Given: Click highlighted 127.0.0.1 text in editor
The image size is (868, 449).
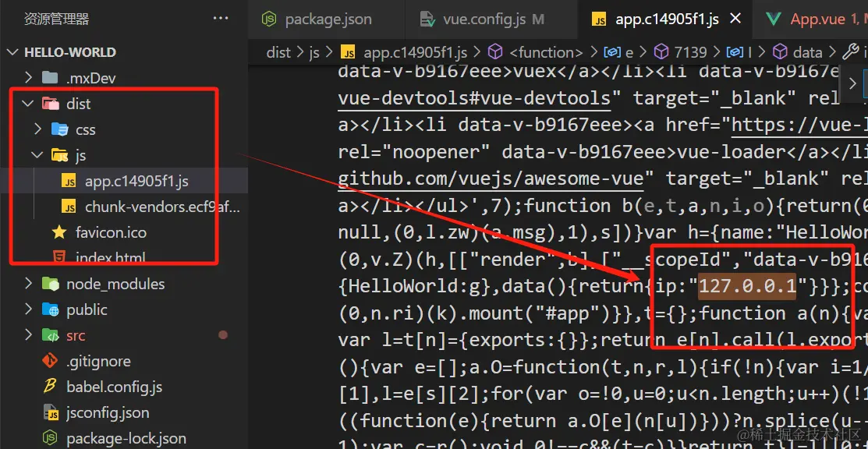Looking at the screenshot, I should point(747,286).
